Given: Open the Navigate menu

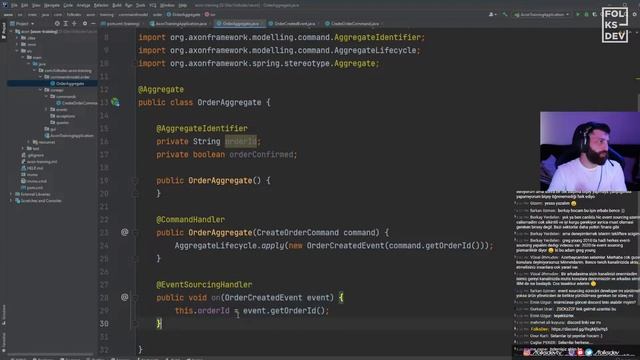Looking at the screenshot, I should click(52, 5).
